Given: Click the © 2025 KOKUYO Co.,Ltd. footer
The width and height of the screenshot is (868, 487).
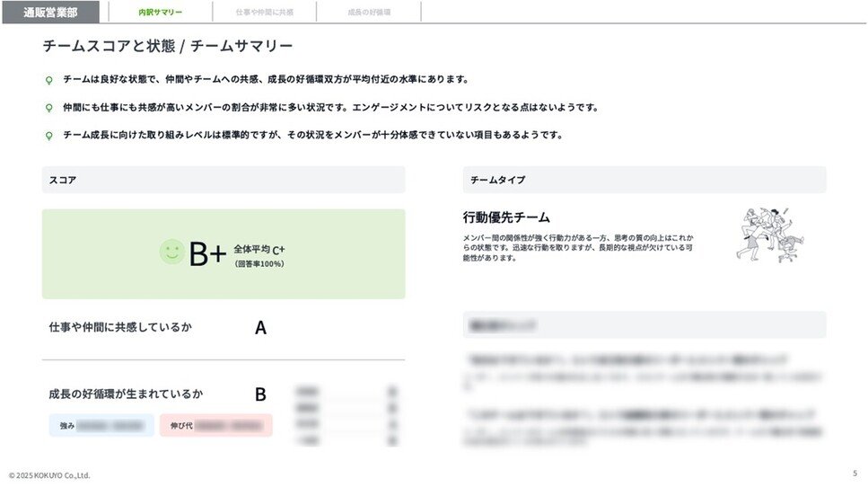Looking at the screenshot, I should (49, 475).
